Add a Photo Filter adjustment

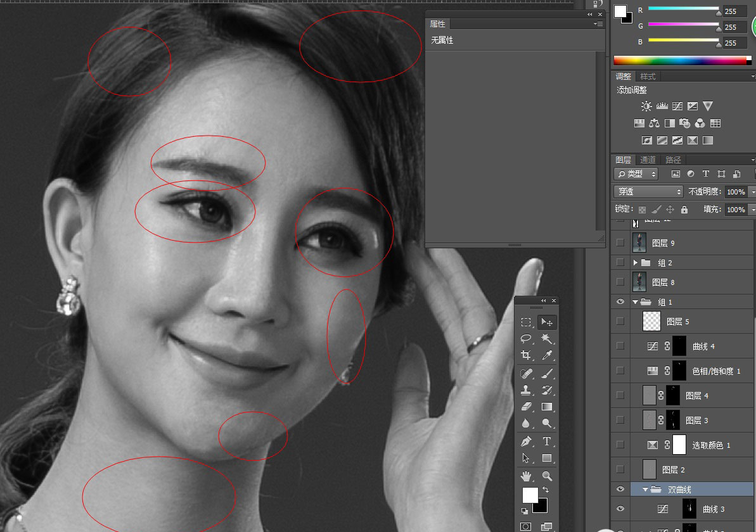tap(684, 123)
